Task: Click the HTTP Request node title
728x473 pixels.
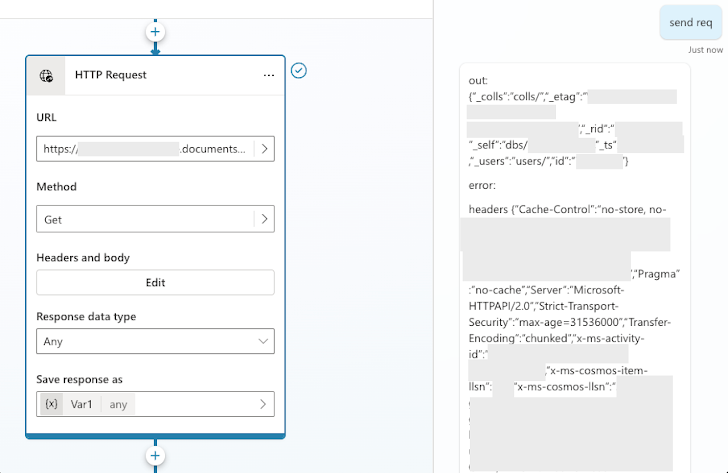Action: tap(111, 75)
